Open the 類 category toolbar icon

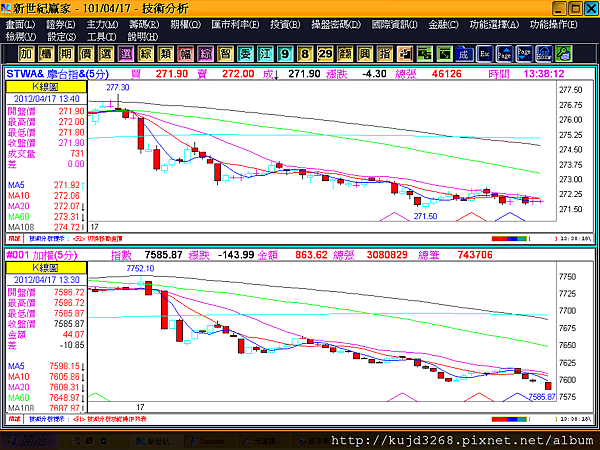[165, 54]
